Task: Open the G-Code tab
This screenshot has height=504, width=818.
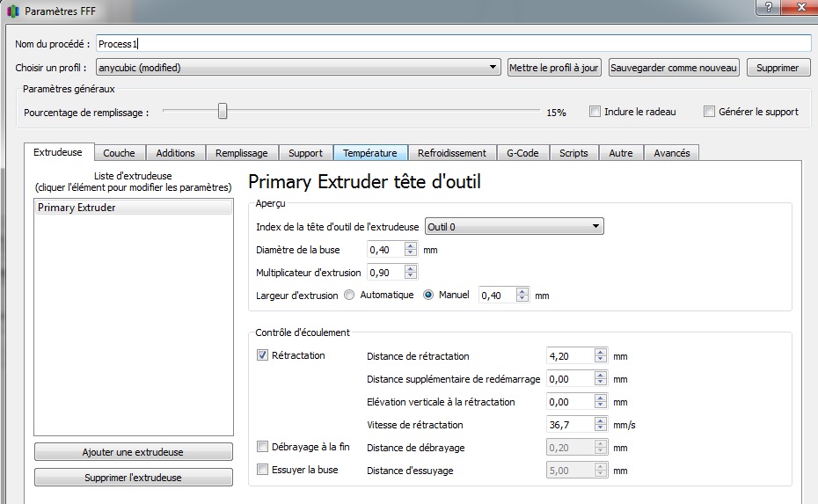Action: point(522,153)
